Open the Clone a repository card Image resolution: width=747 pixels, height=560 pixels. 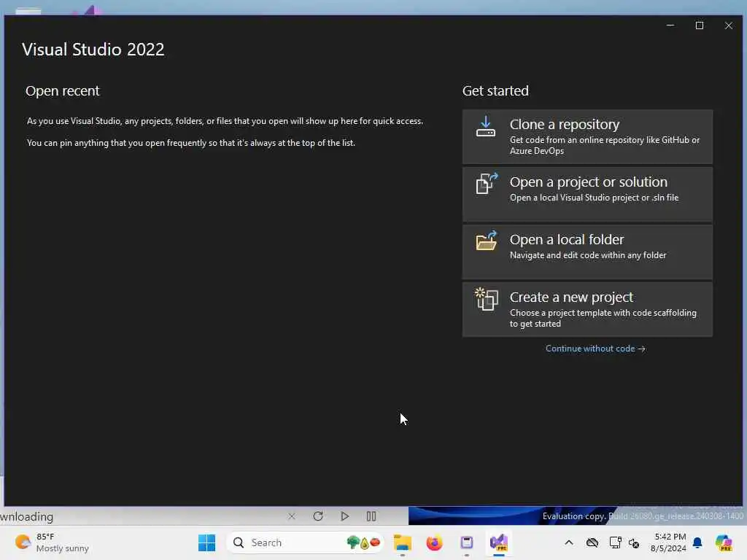pyautogui.click(x=587, y=136)
